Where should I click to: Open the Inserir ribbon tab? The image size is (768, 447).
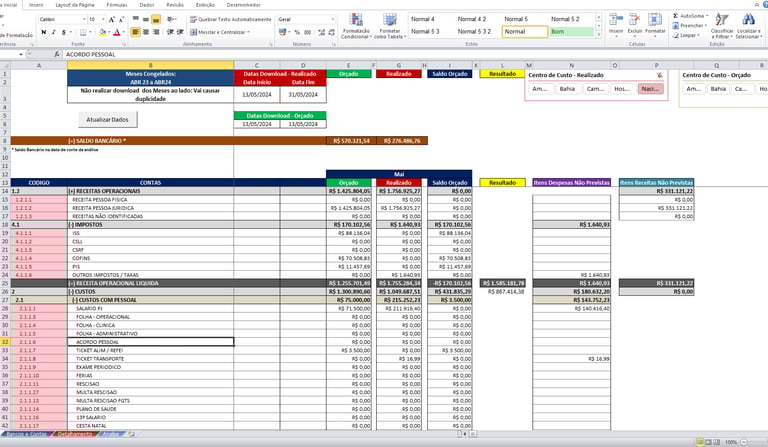tap(36, 5)
